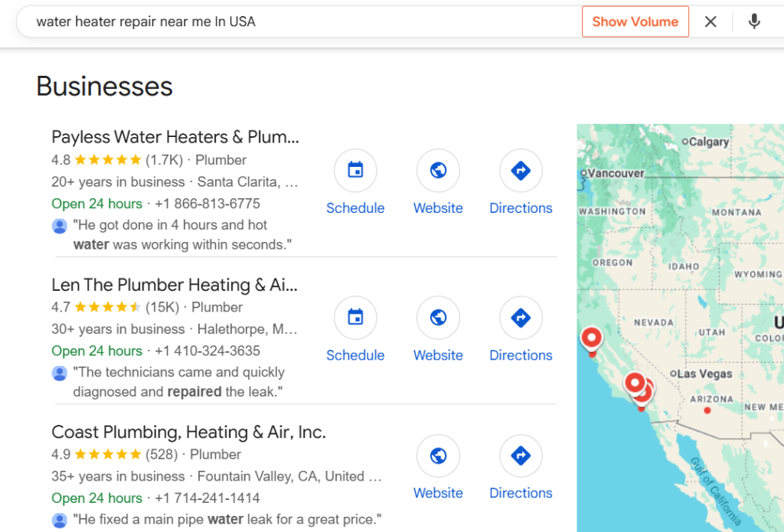Get Directions icon for Coast Plumbing
784x532 pixels.
[x=521, y=456]
